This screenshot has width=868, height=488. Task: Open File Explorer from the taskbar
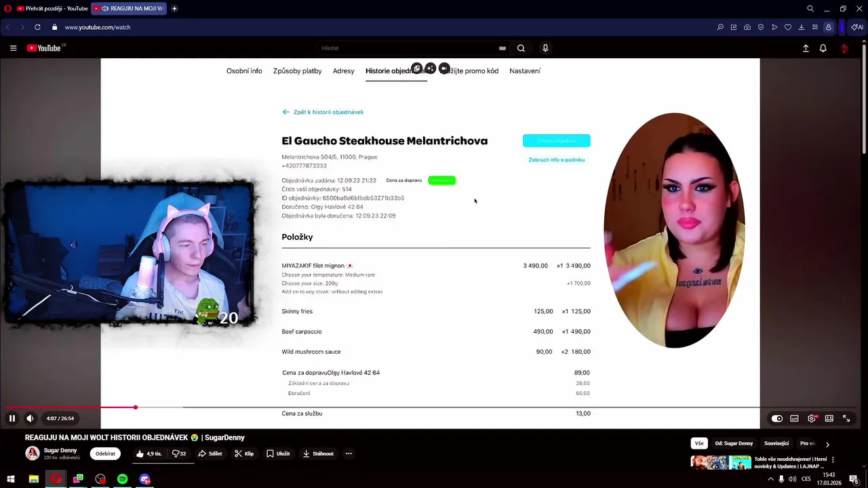point(33,479)
